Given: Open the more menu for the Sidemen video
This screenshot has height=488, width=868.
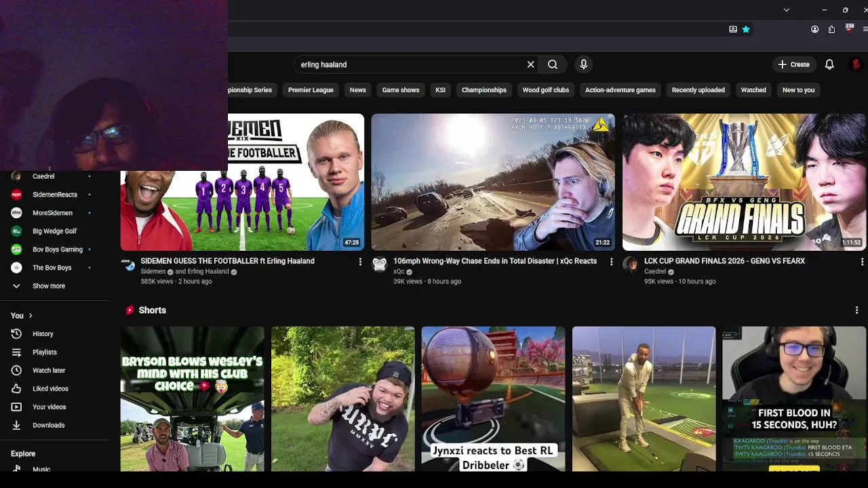Looking at the screenshot, I should click(360, 262).
